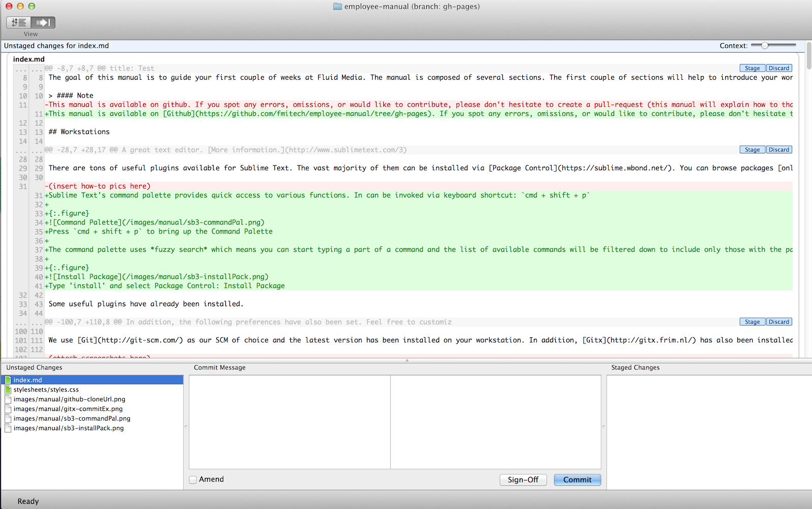Switch to the History view icon
Viewport: 812px width, 509px height.
pos(19,22)
